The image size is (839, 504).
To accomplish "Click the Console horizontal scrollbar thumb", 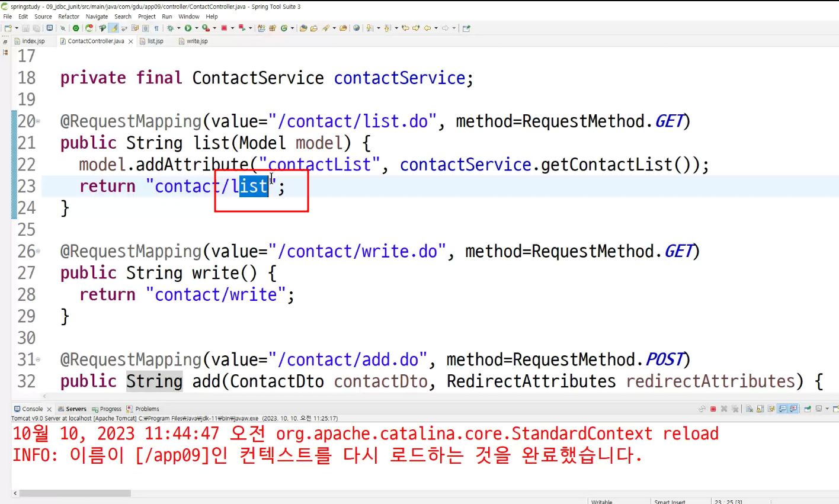I will pyautogui.click(x=75, y=493).
